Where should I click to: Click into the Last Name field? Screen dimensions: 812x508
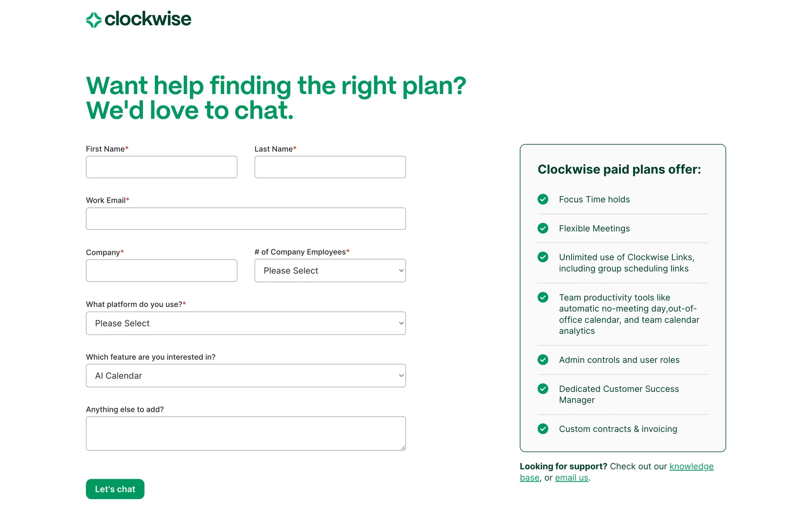(x=330, y=167)
